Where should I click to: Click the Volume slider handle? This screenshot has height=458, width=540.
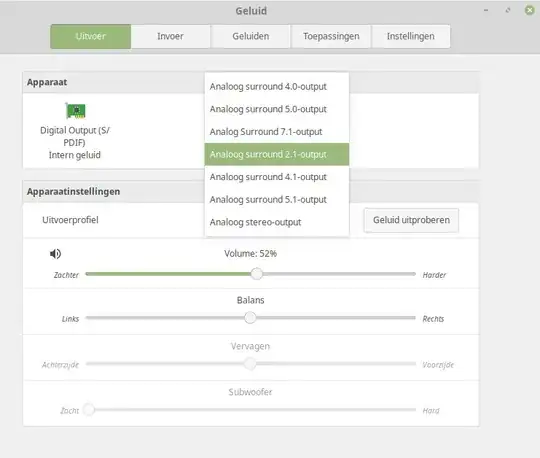(257, 274)
